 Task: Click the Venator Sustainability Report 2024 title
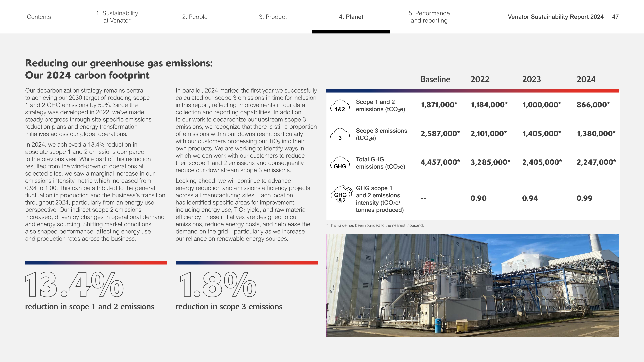pyautogui.click(x=555, y=17)
